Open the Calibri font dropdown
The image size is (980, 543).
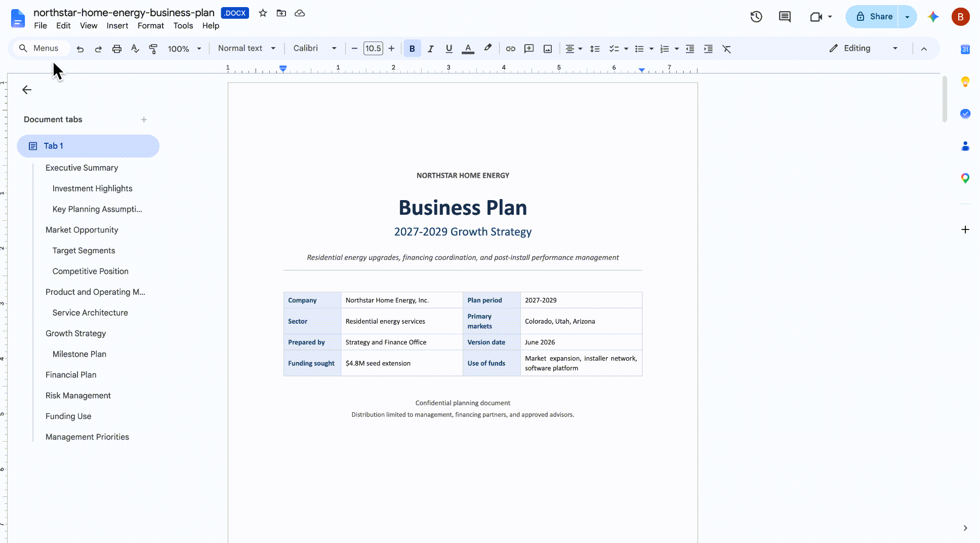coord(315,48)
